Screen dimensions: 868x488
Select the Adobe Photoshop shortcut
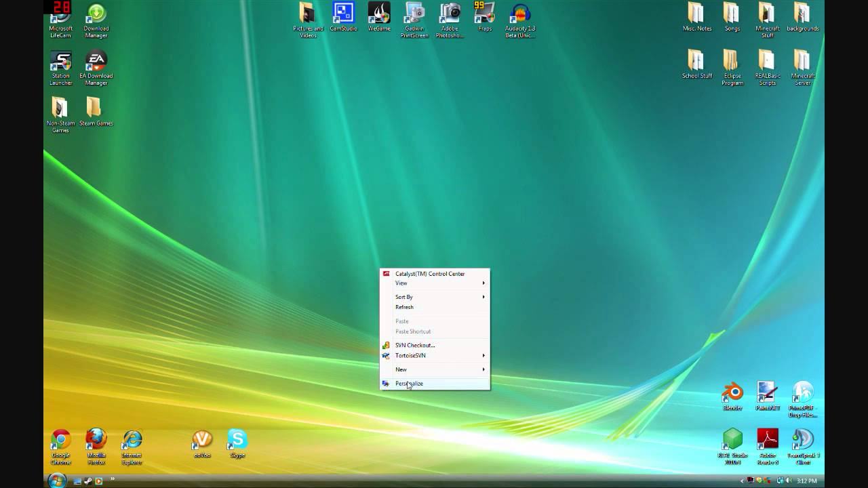[450, 20]
